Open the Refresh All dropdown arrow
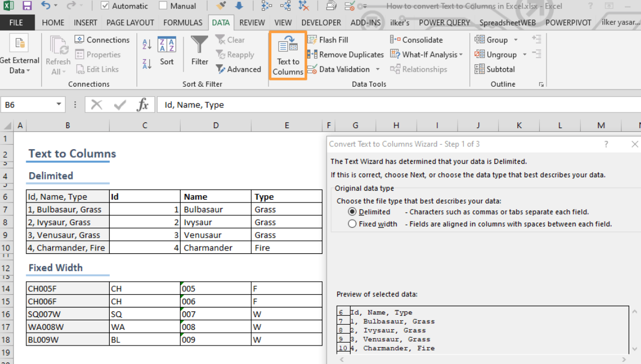The width and height of the screenshot is (641, 364). (64, 72)
